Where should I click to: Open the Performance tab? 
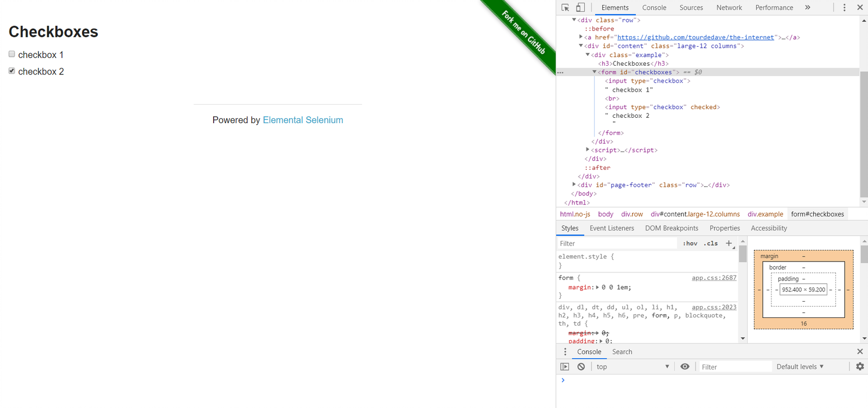[x=774, y=8]
